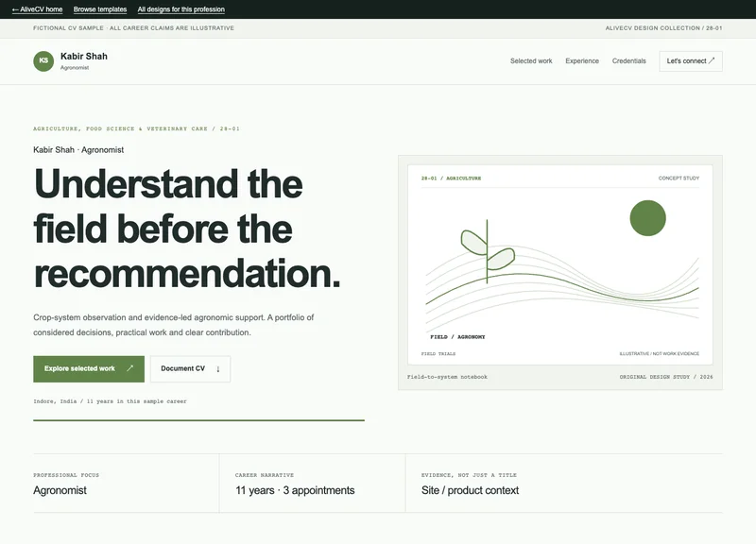Viewport: 756px width, 544px height.
Task: Go back to AliveCV home
Action: click(x=37, y=9)
